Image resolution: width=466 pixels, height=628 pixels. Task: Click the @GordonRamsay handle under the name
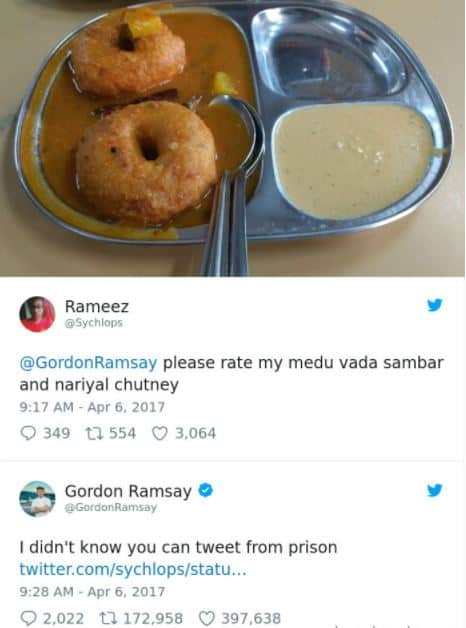110,507
